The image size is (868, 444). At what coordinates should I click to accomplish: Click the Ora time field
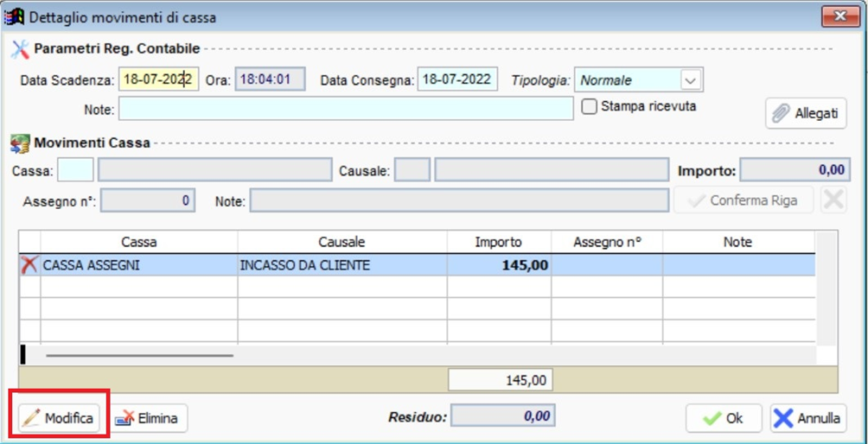coord(270,79)
